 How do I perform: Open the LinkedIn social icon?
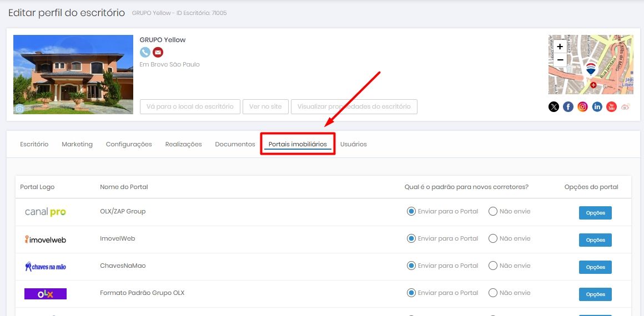coord(597,107)
